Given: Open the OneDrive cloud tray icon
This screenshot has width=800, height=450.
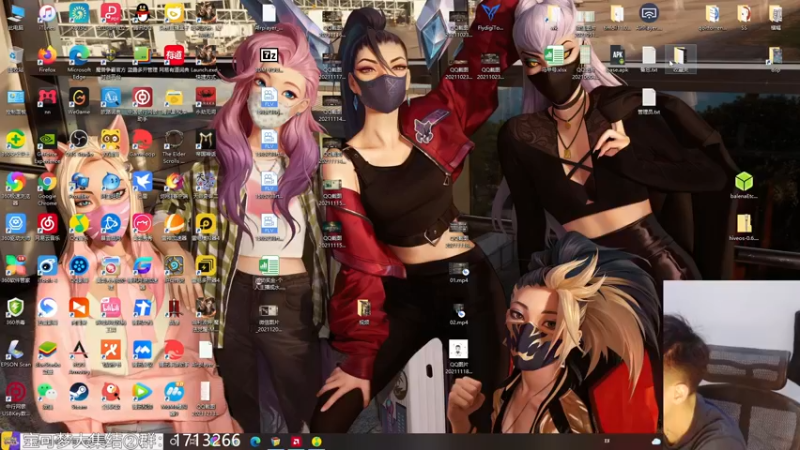Looking at the screenshot, I should (657, 441).
